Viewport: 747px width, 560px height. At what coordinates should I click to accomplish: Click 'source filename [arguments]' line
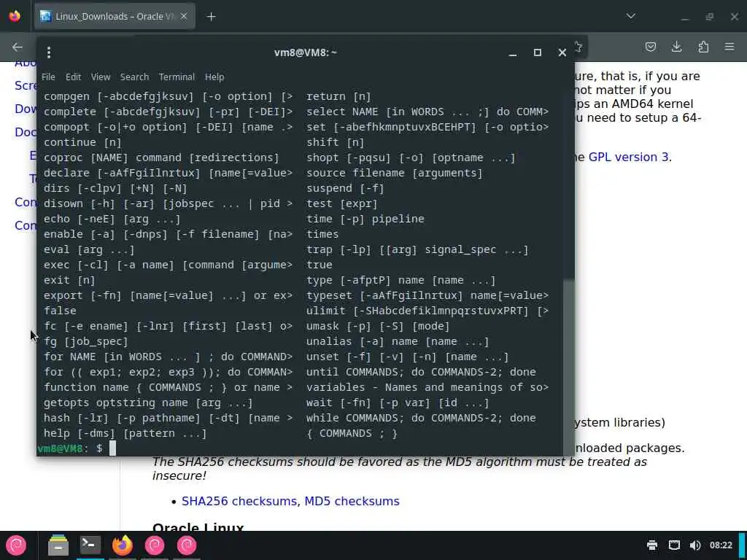(x=395, y=173)
